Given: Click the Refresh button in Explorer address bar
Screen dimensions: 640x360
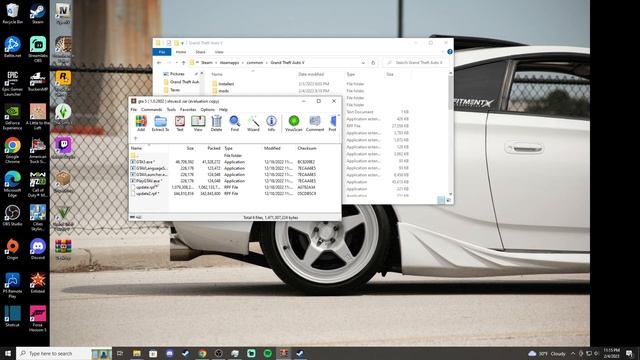Looking at the screenshot, I should click(x=373, y=63).
